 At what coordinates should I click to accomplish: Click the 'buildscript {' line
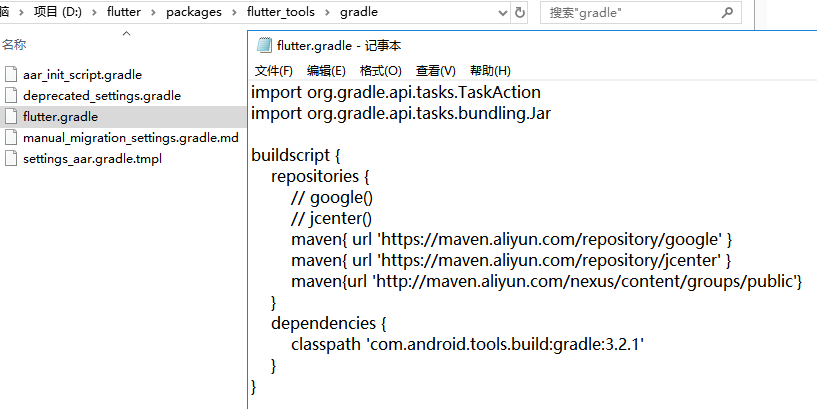click(295, 155)
